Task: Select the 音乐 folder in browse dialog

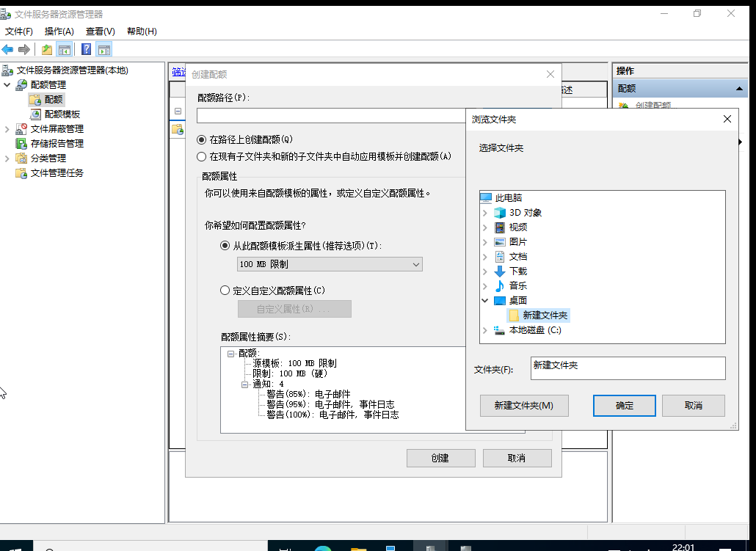Action: pos(517,286)
